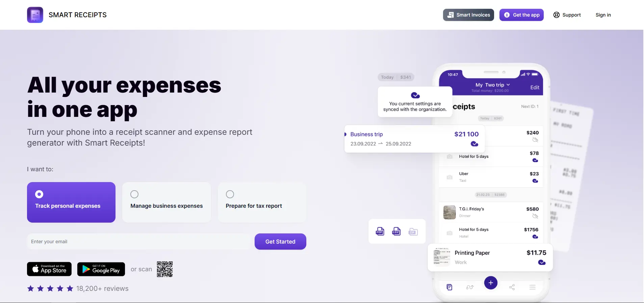Click Sign in

[x=603, y=15]
